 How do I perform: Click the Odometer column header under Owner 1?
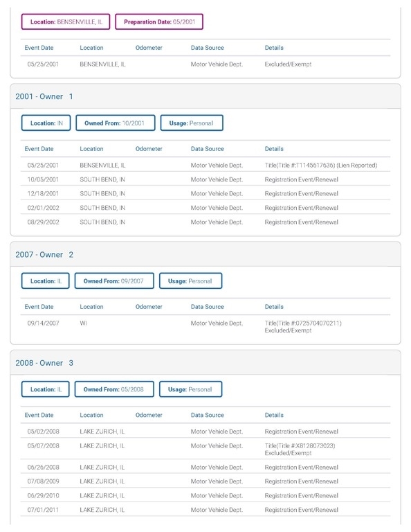pyautogui.click(x=149, y=149)
